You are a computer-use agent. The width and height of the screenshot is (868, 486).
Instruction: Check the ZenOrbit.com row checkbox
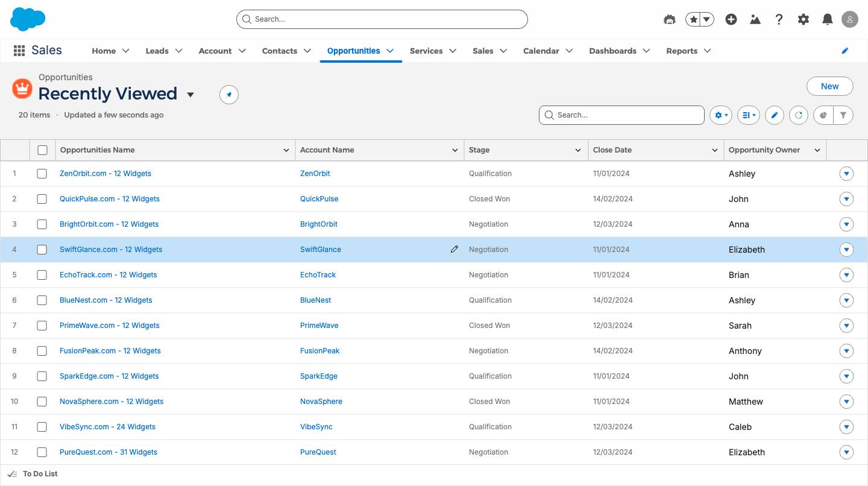tap(42, 174)
